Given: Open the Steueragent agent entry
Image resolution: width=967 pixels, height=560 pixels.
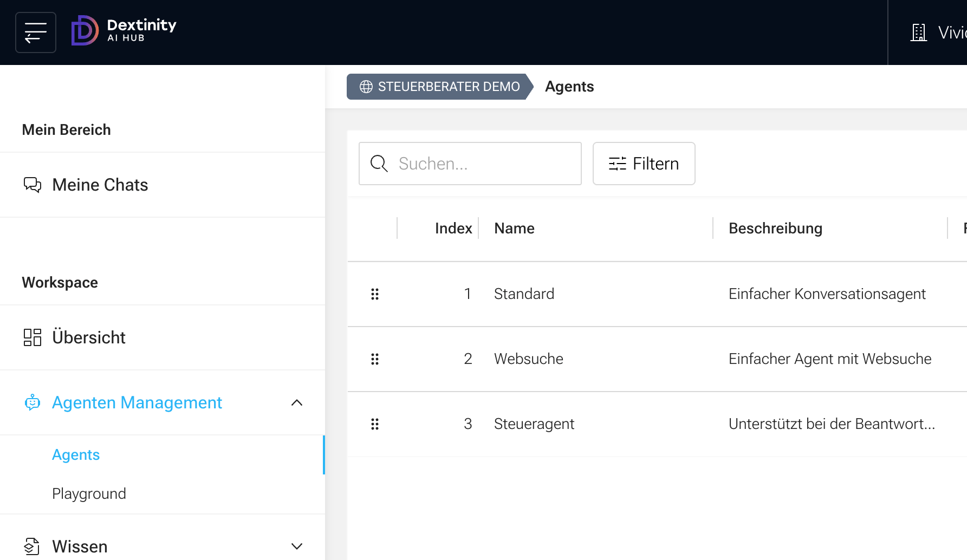Looking at the screenshot, I should (534, 424).
